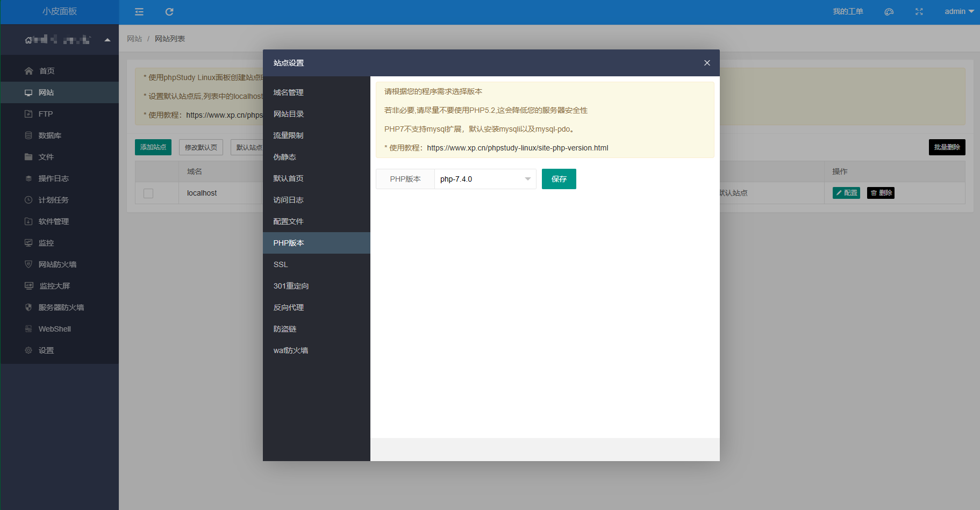980x510 pixels.
Task: Open the 监控大屏 dashboard
Action: (x=55, y=285)
